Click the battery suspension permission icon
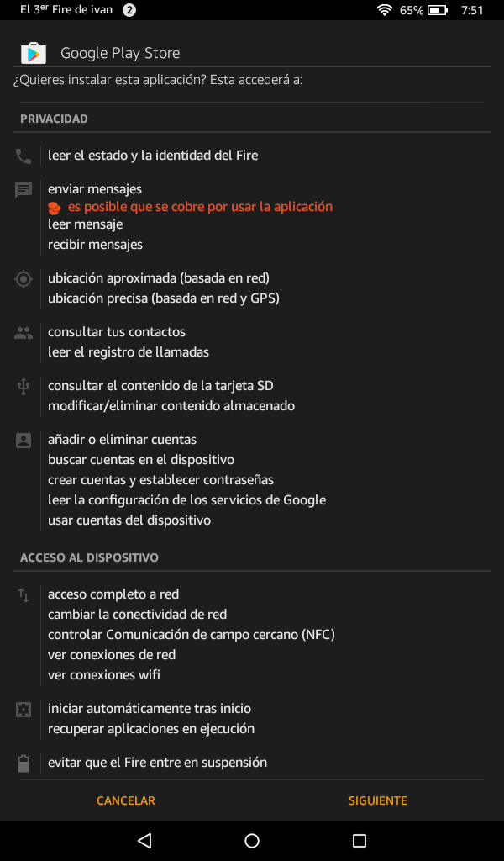The image size is (504, 861). (23, 762)
